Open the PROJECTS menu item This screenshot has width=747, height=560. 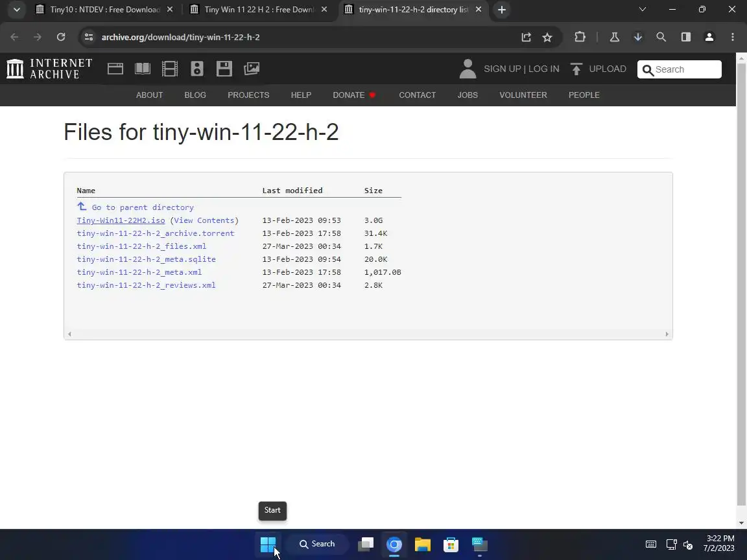[249, 95]
